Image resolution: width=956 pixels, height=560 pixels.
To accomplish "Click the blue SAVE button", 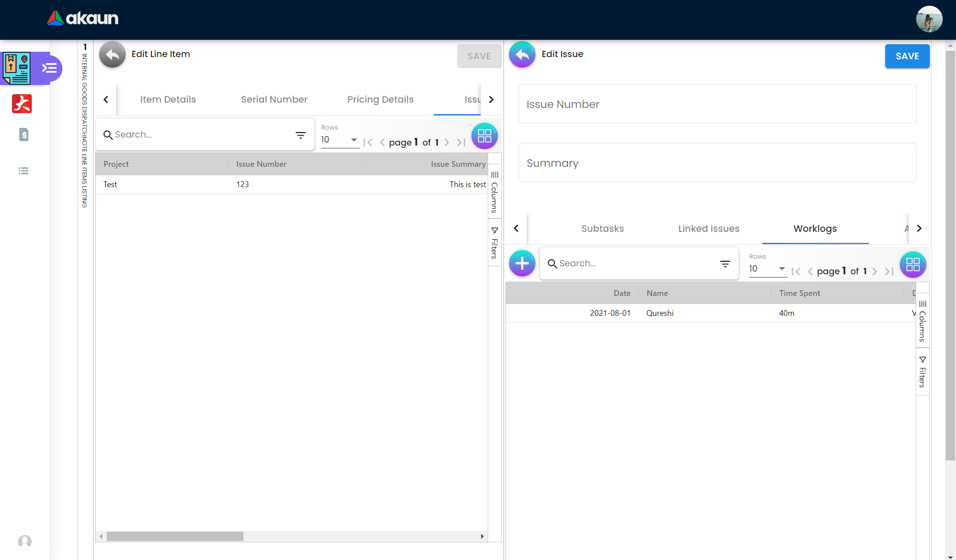I will click(907, 56).
